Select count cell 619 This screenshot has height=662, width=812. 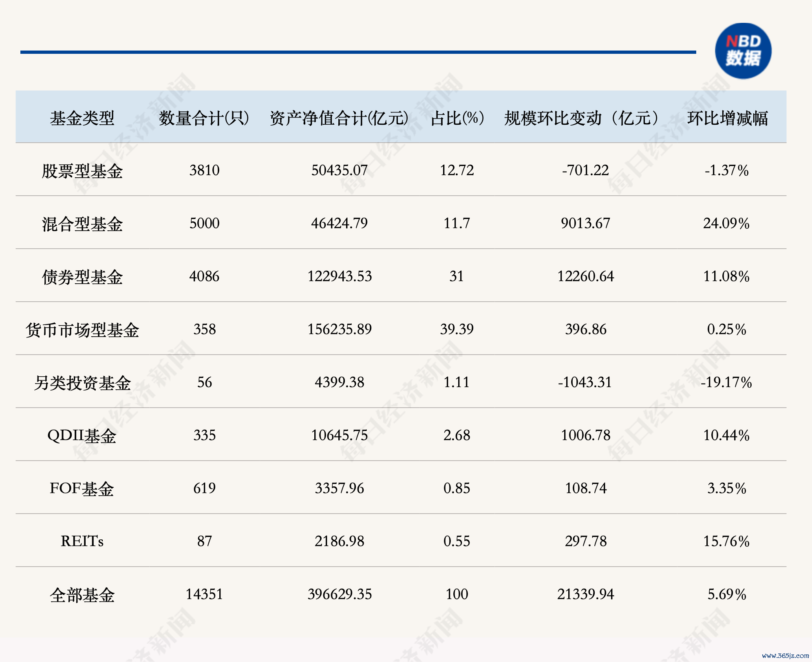pyautogui.click(x=204, y=488)
